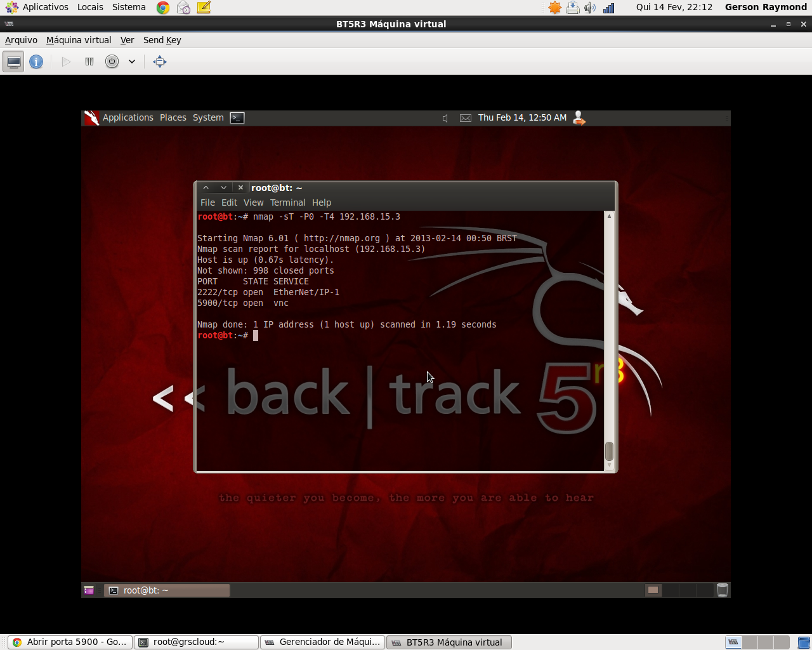Screen dimensions: 812x650
Task: Open the guest trash icon
Action: [x=722, y=590]
